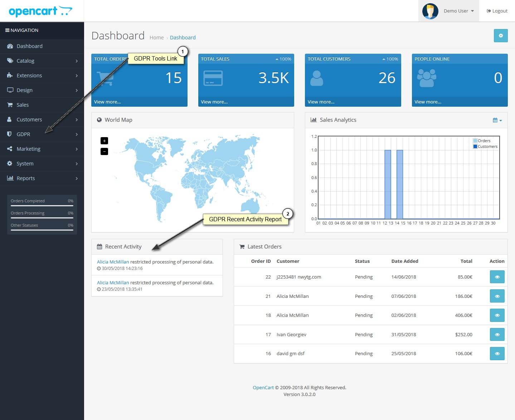Viewport: 515px width, 420px height.
Task: View order 18 with the eye button
Action: click(x=497, y=315)
